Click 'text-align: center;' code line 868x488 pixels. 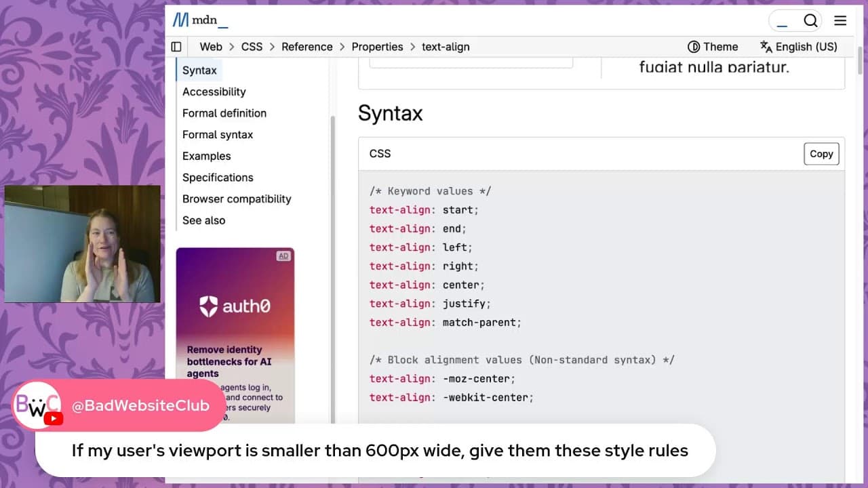pyautogui.click(x=427, y=285)
